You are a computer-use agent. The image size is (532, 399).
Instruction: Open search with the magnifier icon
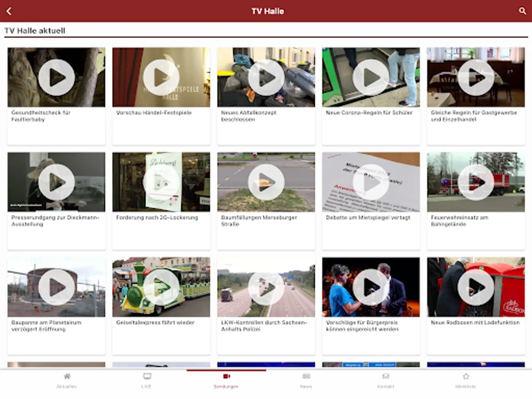[522, 11]
